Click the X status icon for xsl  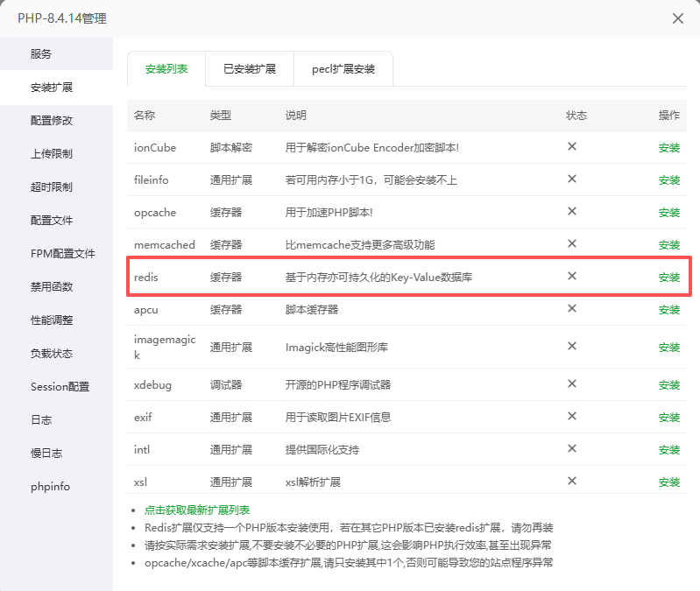572,481
